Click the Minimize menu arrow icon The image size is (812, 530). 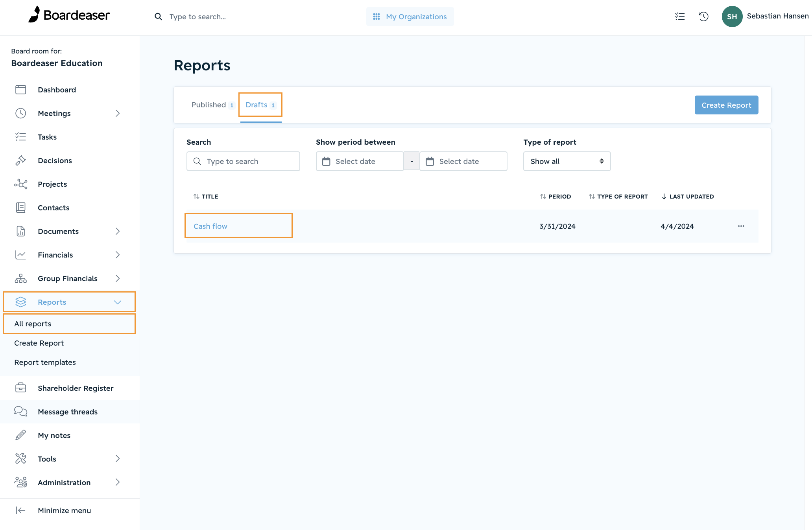click(x=20, y=510)
